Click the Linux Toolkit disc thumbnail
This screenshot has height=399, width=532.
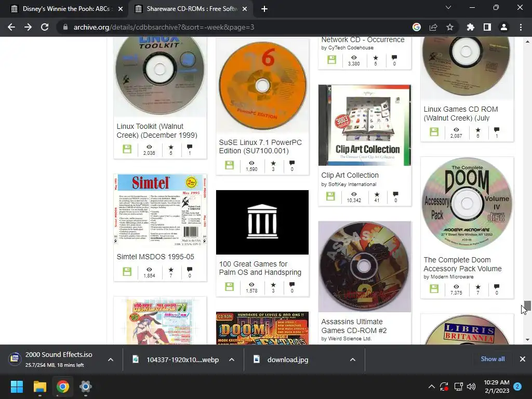160,77
